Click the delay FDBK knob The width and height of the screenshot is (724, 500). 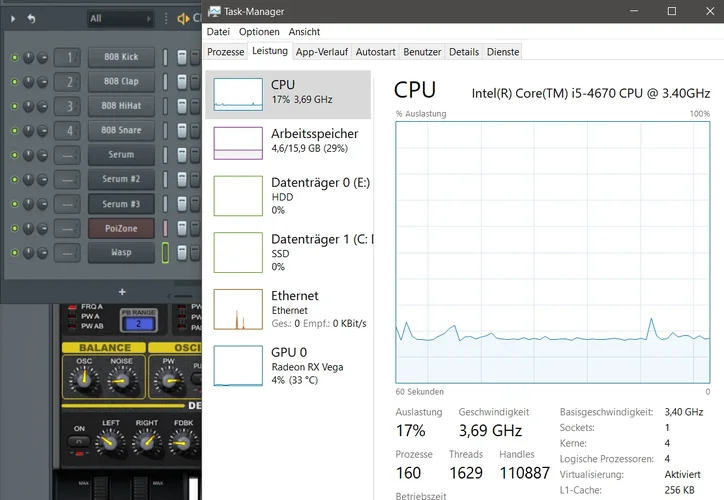click(183, 443)
